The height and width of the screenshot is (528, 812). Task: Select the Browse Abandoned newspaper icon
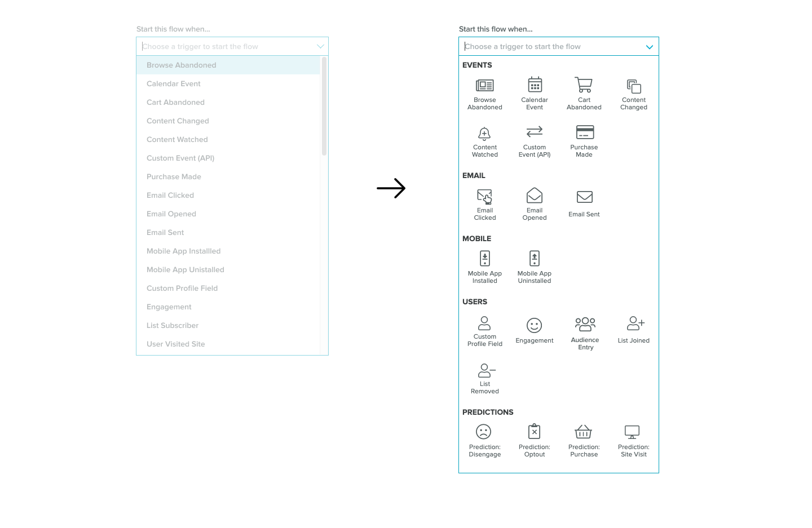click(x=484, y=86)
